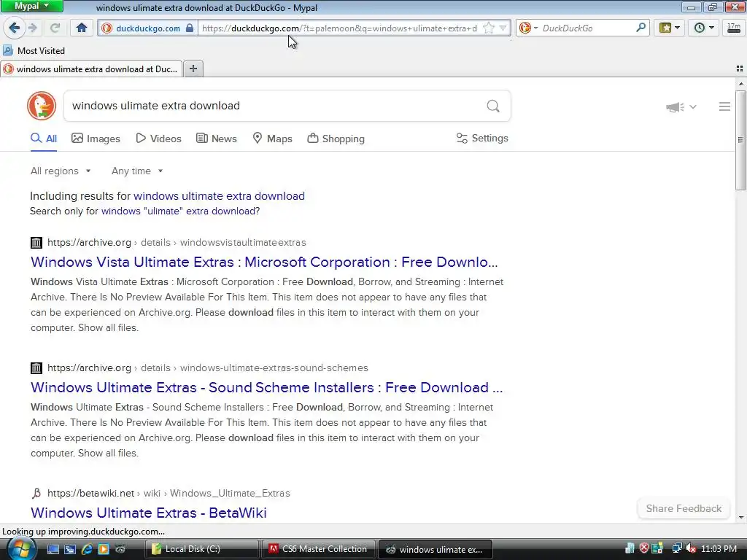
Task: Click the network tray icon
Action: pyautogui.click(x=676, y=548)
